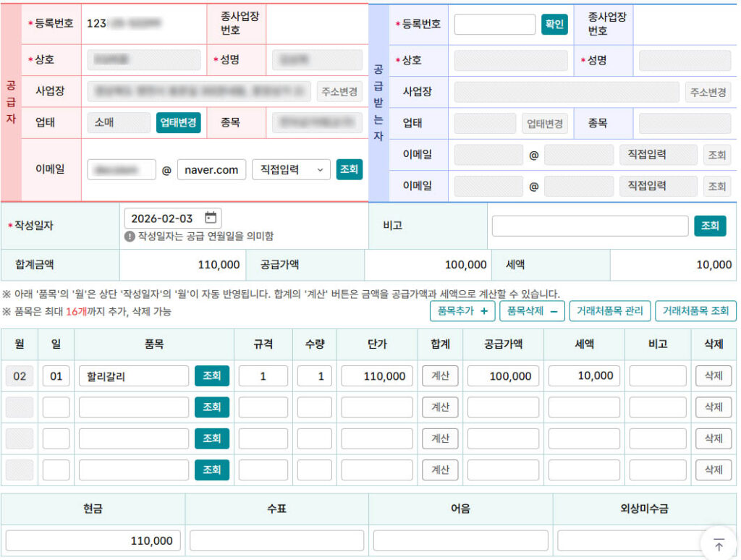This screenshot has height=560, width=741.
Task: Click 품목추가 plus button
Action: coord(462,311)
